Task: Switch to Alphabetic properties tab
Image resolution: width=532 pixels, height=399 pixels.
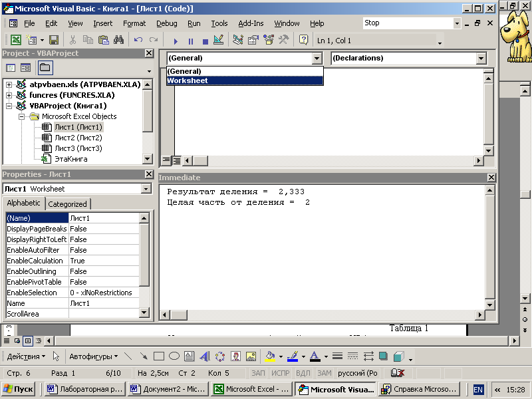Action: pyautogui.click(x=23, y=203)
